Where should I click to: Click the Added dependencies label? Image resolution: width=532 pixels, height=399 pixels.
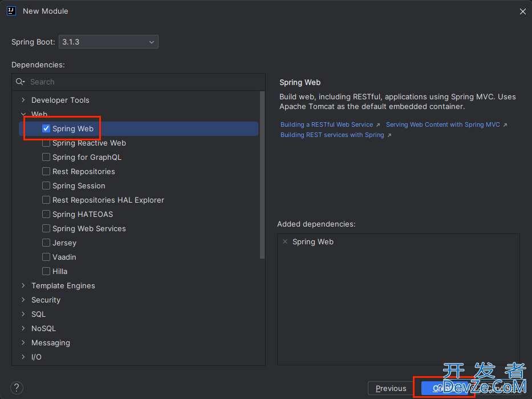tap(316, 224)
